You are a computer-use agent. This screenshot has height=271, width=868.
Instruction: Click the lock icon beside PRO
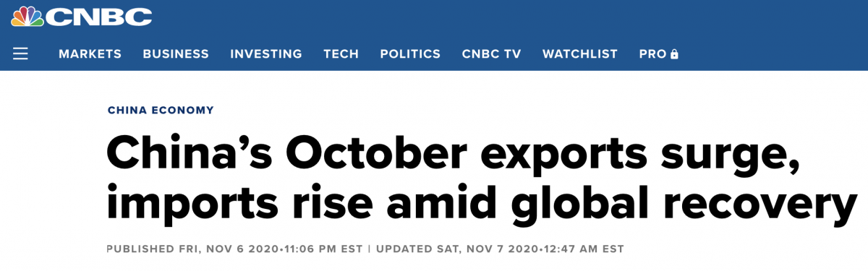click(x=674, y=54)
